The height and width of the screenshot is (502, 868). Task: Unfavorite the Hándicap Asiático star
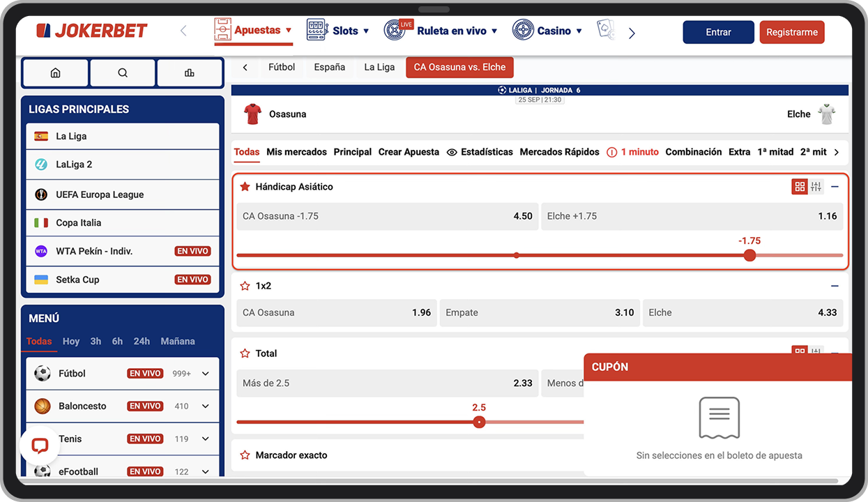point(245,187)
